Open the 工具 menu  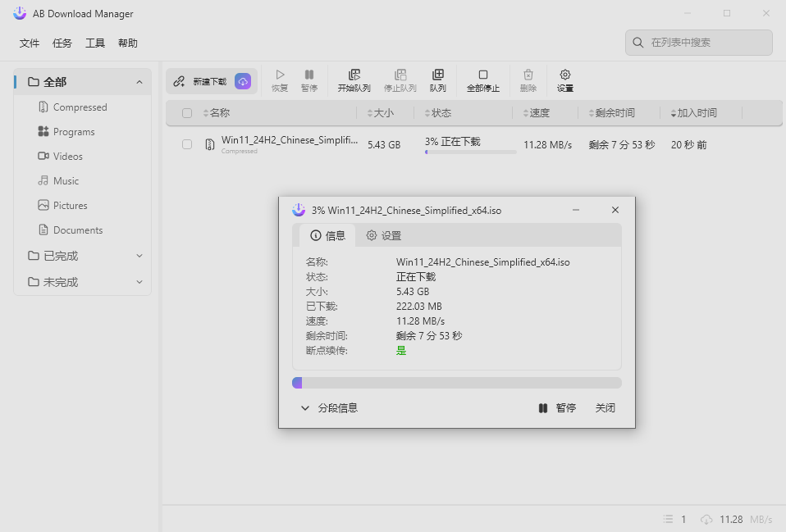click(x=94, y=43)
